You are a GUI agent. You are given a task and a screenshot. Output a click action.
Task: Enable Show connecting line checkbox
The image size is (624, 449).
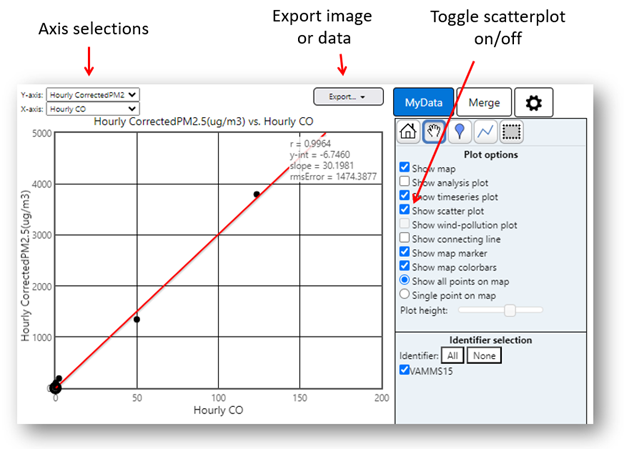(404, 239)
